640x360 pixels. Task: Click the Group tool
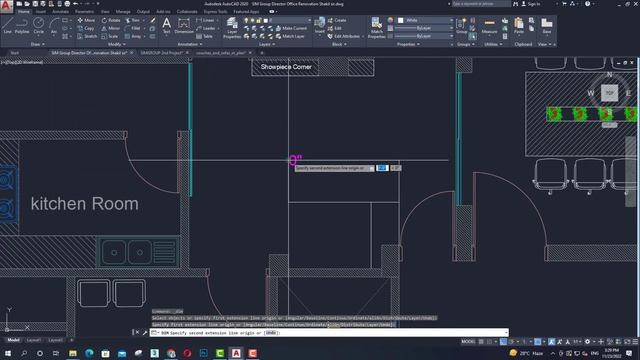(461, 25)
